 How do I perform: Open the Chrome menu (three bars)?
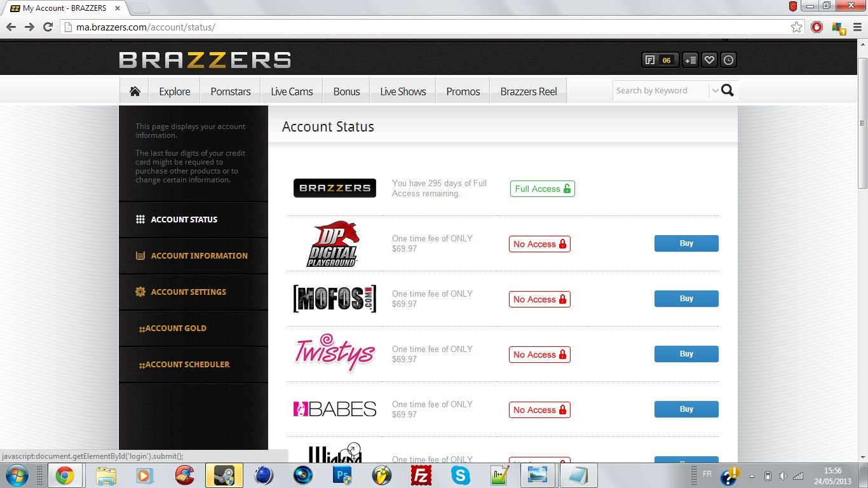(x=856, y=27)
